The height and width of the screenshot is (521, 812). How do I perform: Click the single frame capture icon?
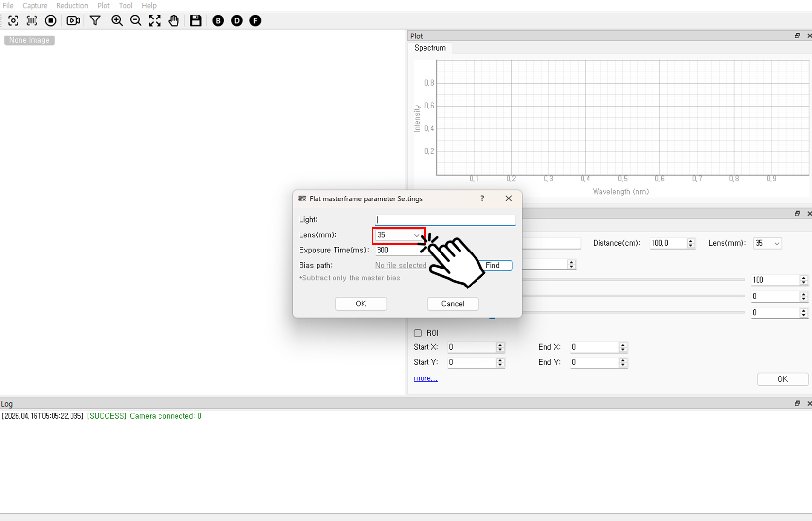[x=13, y=20]
